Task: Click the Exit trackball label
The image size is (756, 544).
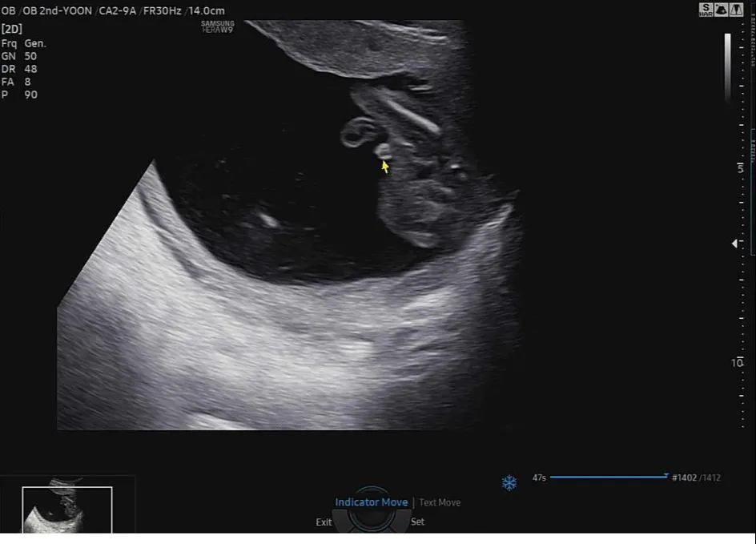Action: [324, 522]
